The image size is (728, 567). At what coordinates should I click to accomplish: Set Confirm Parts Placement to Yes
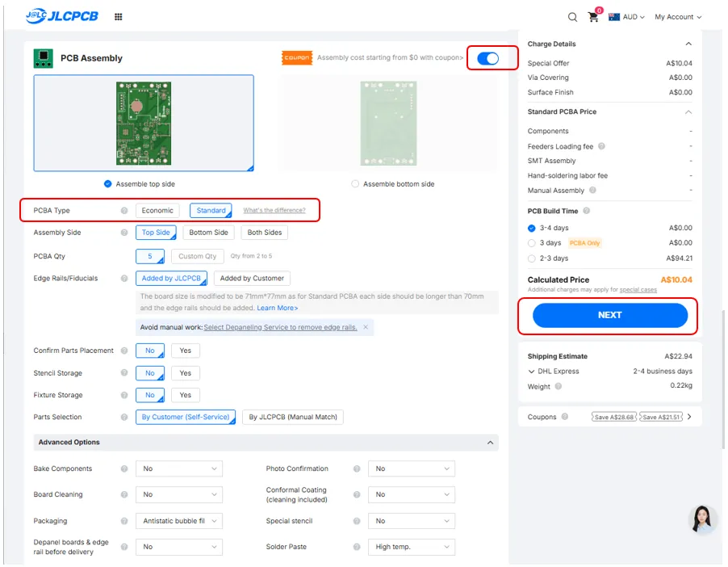click(x=186, y=351)
